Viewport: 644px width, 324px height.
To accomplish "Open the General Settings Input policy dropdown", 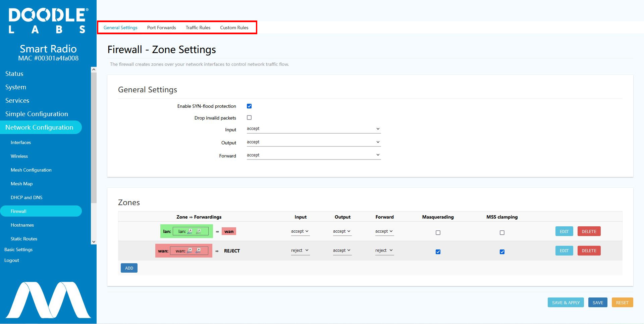I will tap(314, 129).
